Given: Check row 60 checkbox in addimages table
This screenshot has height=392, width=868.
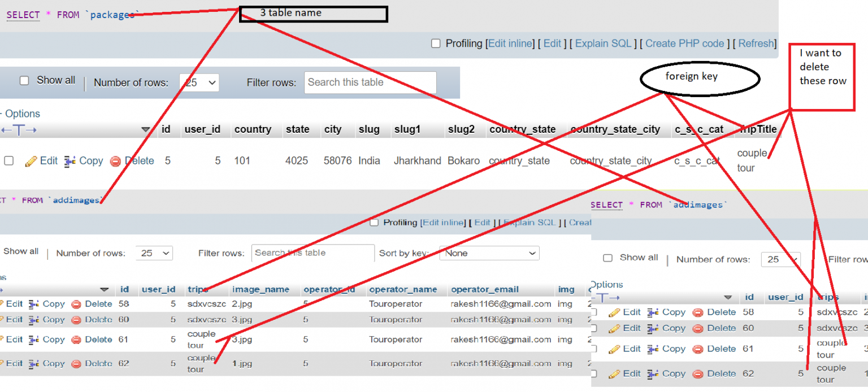Looking at the screenshot, I should click(593, 328).
